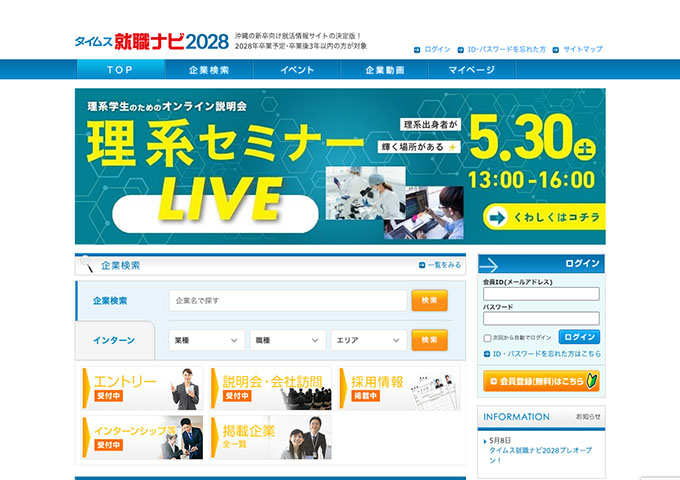Switch to 企業動画 navigation tab

click(385, 70)
